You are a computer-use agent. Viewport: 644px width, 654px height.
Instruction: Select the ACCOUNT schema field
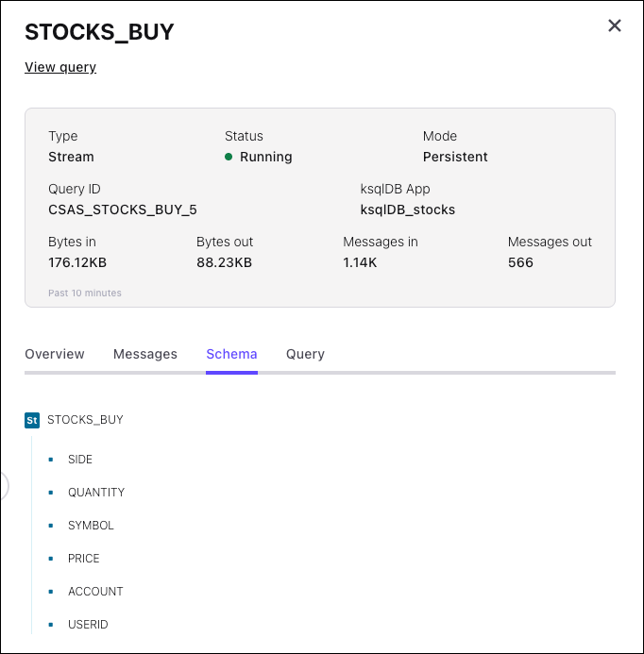coord(95,592)
